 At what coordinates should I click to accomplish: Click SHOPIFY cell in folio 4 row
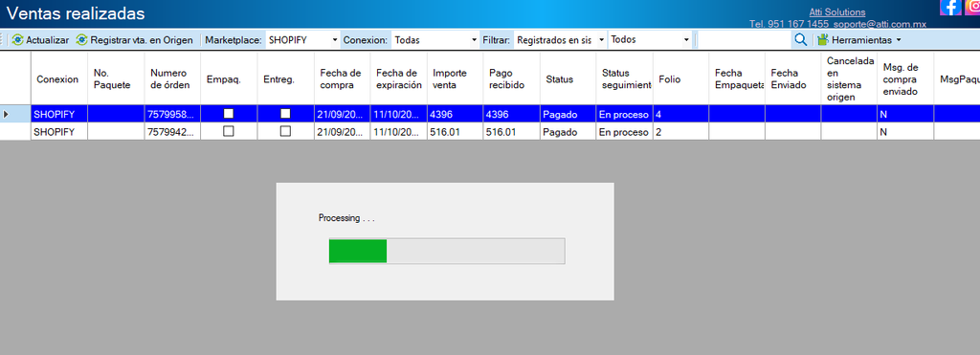click(x=59, y=115)
